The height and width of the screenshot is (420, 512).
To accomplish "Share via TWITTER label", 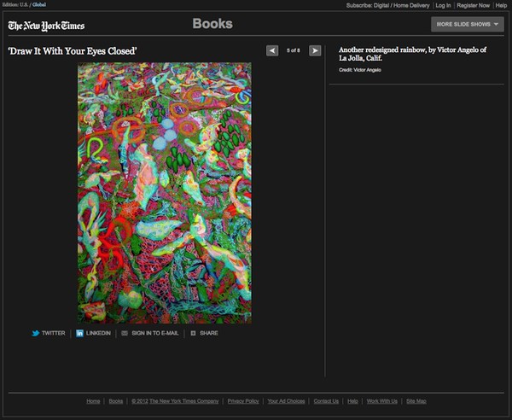I will tap(53, 333).
